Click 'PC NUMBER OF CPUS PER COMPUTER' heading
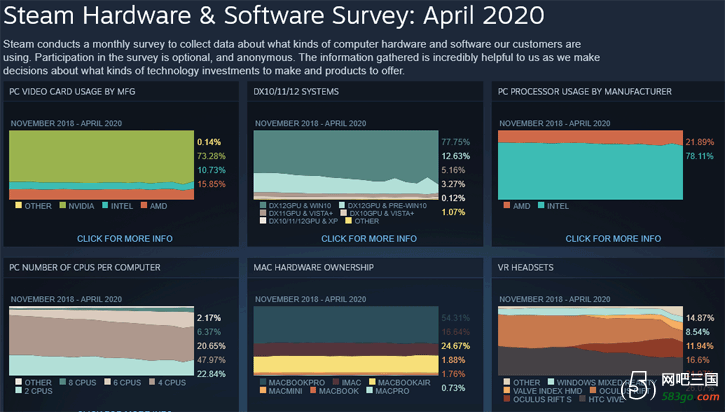The width and height of the screenshot is (725, 412). point(85,267)
